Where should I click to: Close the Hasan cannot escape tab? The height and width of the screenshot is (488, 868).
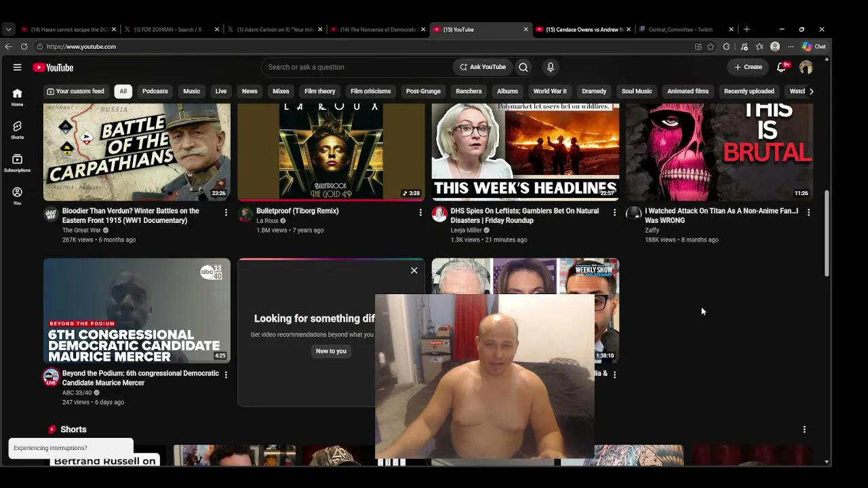click(x=114, y=29)
